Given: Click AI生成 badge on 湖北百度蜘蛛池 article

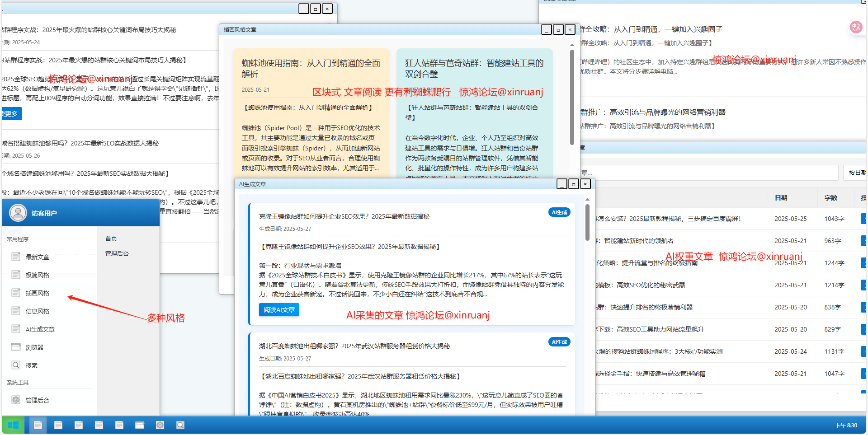Looking at the screenshot, I should click(559, 342).
